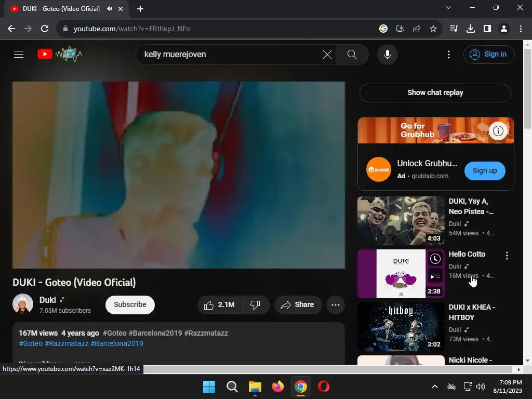
Task: Open the YouTube guide hamburger menu
Action: (x=19, y=54)
